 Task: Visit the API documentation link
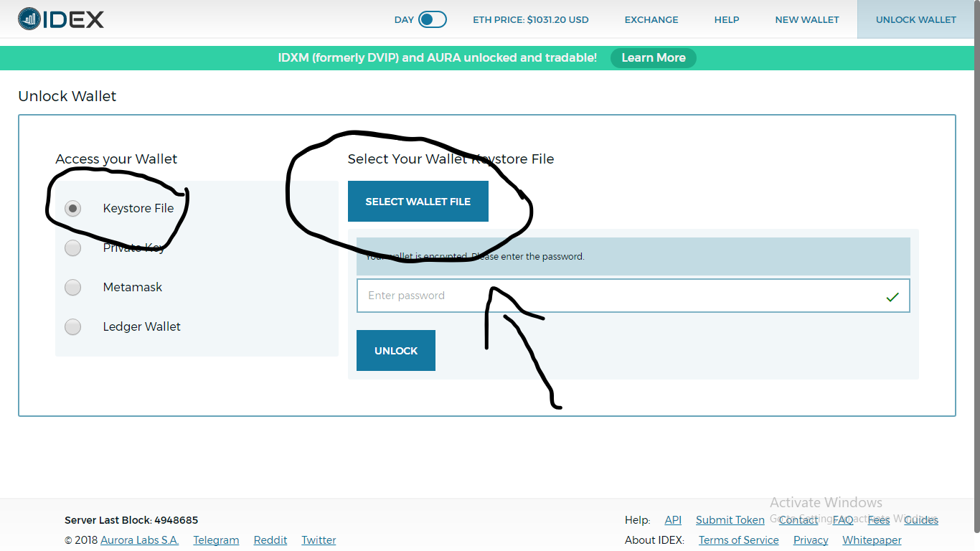(673, 519)
